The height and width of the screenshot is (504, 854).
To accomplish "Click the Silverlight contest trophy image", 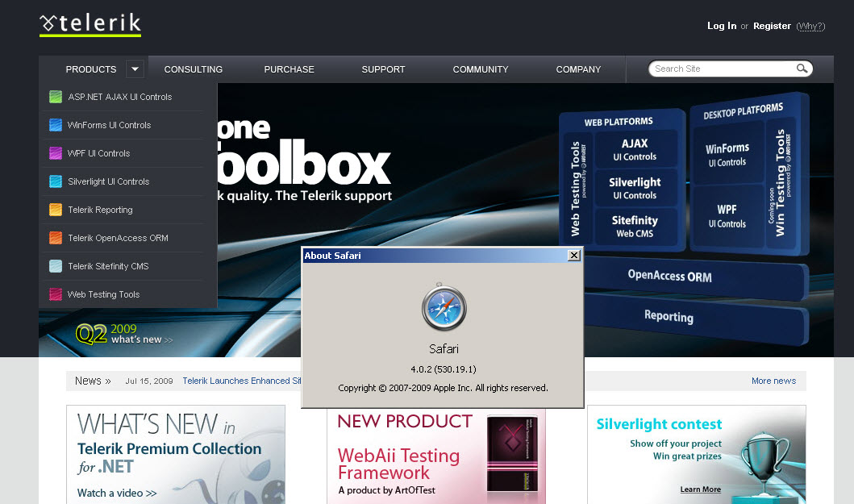I will pos(764,464).
